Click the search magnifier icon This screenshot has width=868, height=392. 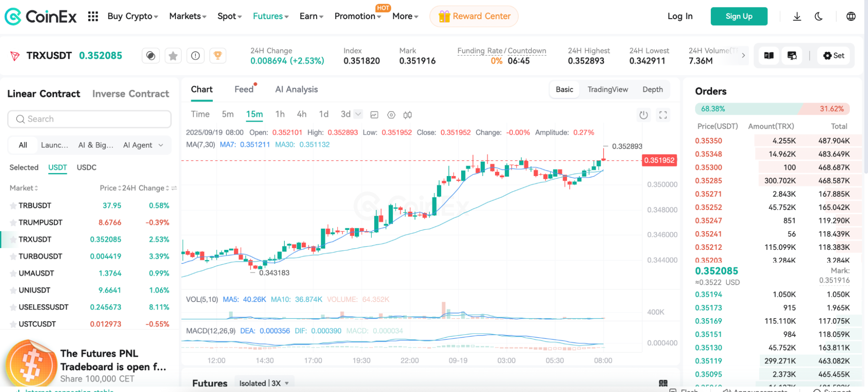[x=20, y=119]
